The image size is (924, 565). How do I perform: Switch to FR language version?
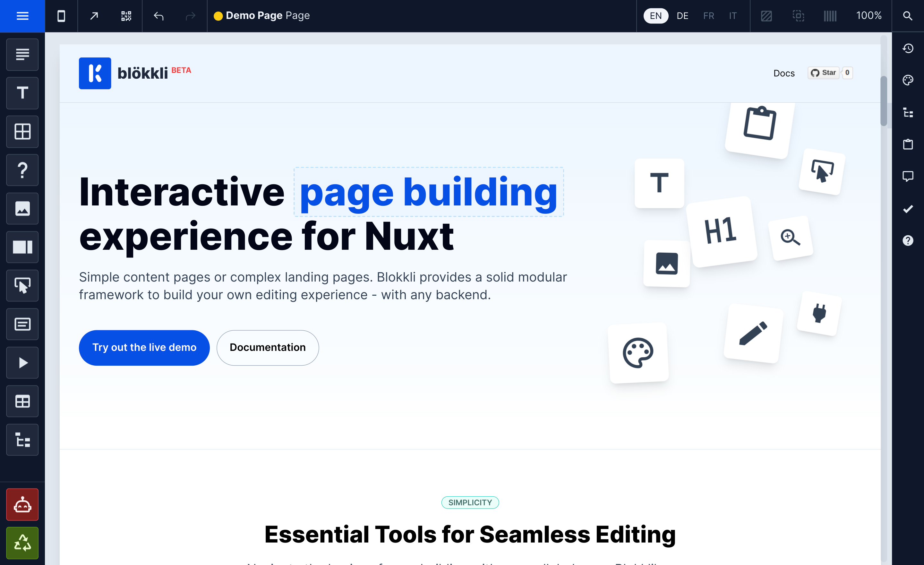[708, 15]
